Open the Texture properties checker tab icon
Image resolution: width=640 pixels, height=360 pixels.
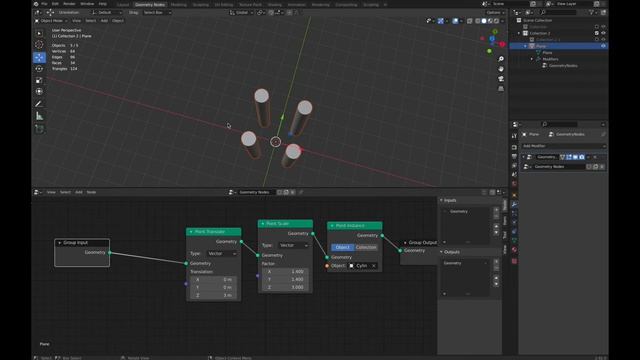coord(514,261)
